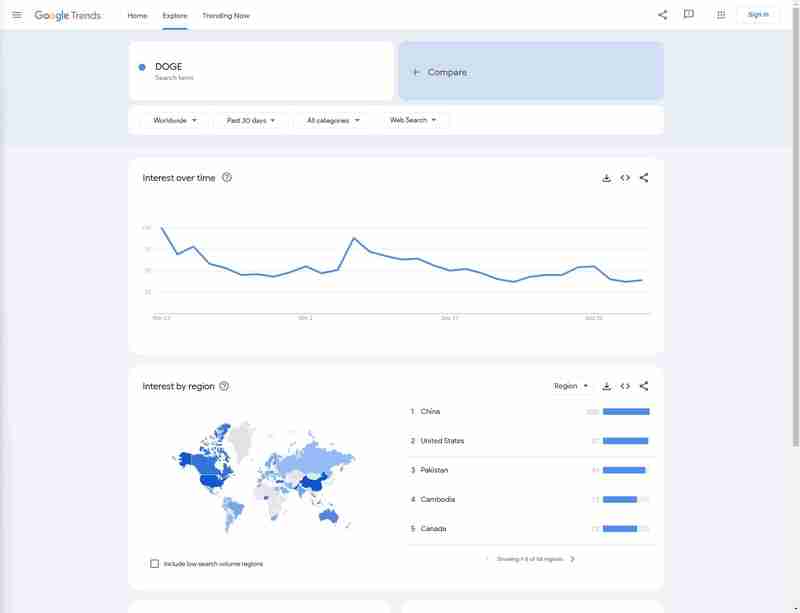Viewport: 800px width, 613px height.
Task: Open help for Interest by region
Action: coord(224,386)
